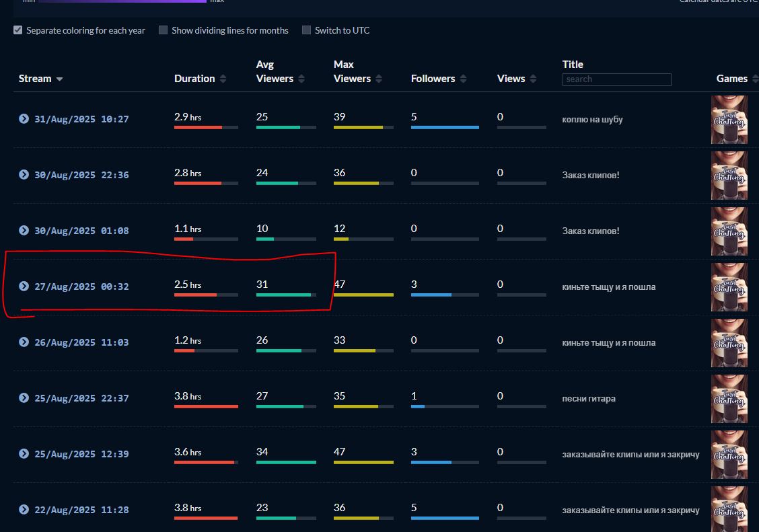The image size is (759, 532).
Task: Click Just Chatting thumbnail for 31/Aug/2025 10:27 stream
Action: click(729, 120)
